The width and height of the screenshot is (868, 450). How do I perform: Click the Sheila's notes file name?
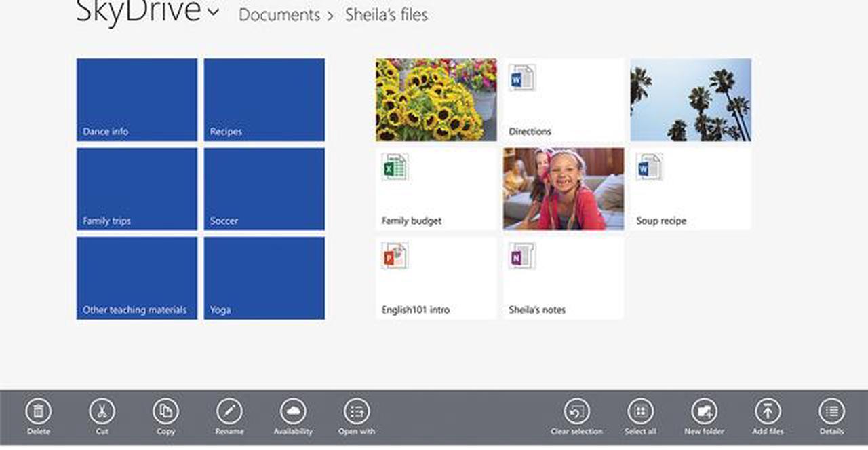click(x=537, y=310)
